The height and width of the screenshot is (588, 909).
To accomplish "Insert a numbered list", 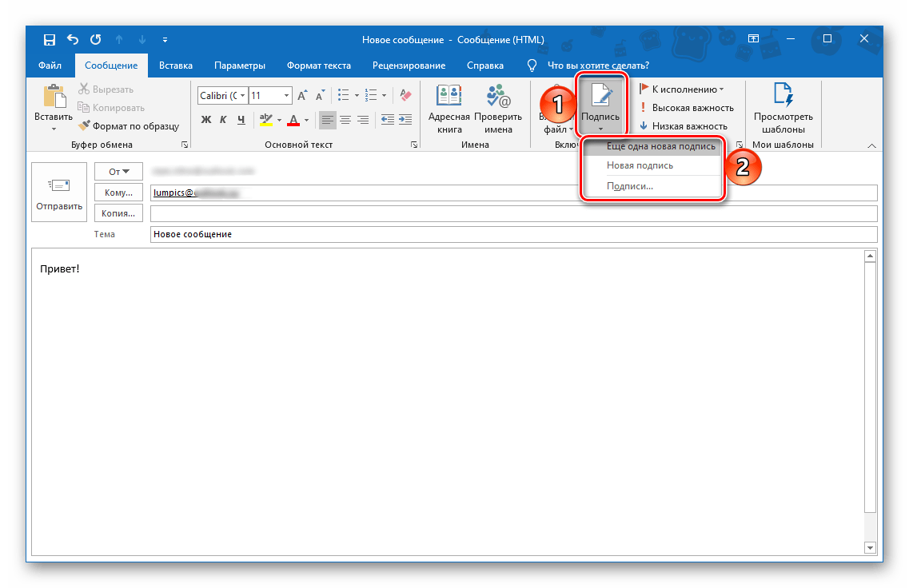I will point(371,96).
